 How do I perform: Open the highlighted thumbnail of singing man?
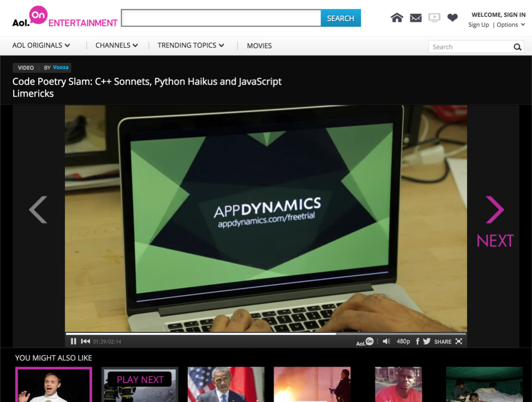coord(53,384)
